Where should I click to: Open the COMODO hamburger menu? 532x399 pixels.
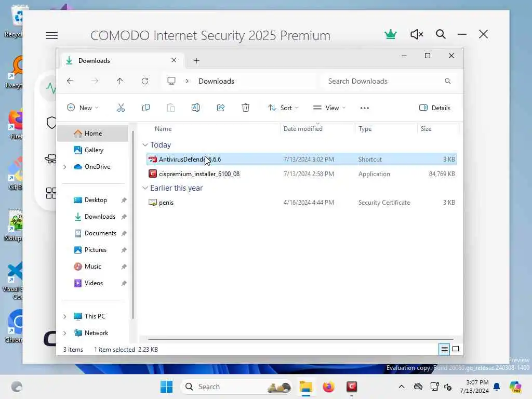[51, 35]
